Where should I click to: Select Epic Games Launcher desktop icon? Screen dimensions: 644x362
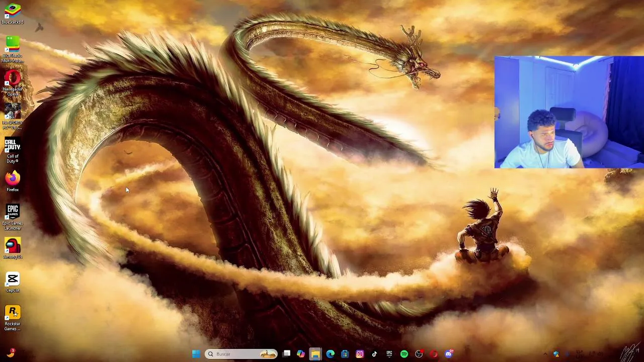coord(13,217)
